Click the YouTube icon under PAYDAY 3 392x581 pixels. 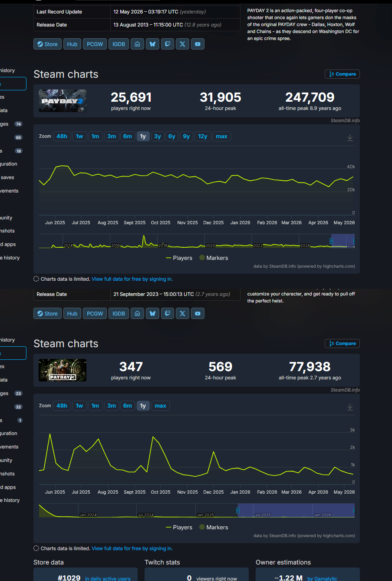pos(198,313)
